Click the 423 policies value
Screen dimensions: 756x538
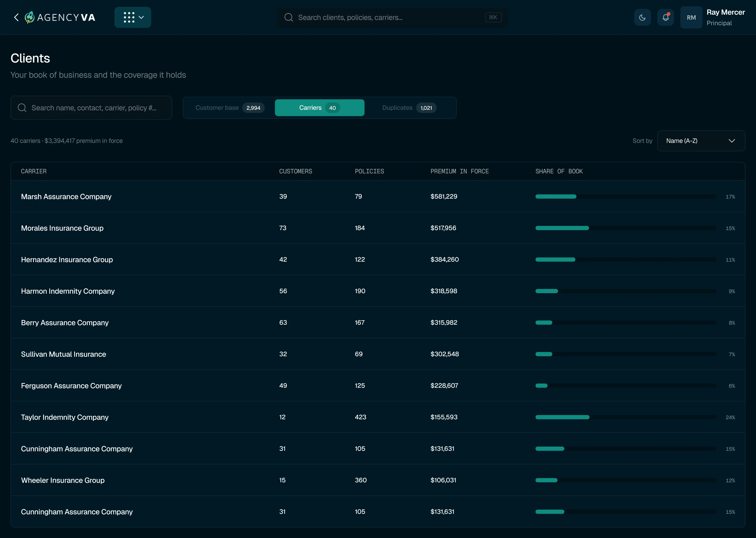coord(360,417)
